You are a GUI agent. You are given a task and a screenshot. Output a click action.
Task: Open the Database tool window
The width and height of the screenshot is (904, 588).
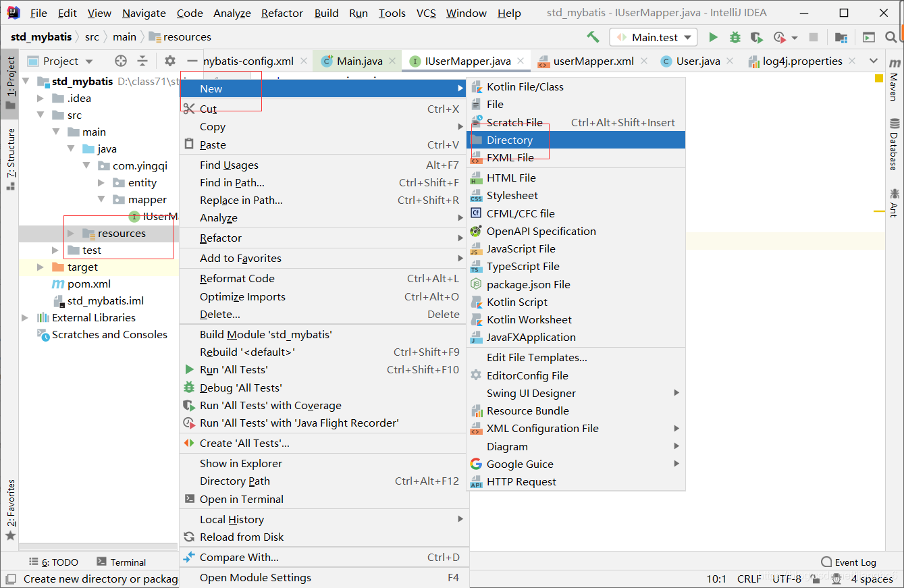point(894,144)
